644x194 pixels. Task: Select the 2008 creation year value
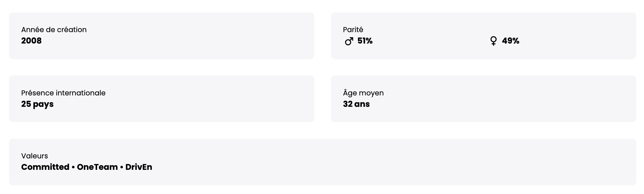point(31,41)
